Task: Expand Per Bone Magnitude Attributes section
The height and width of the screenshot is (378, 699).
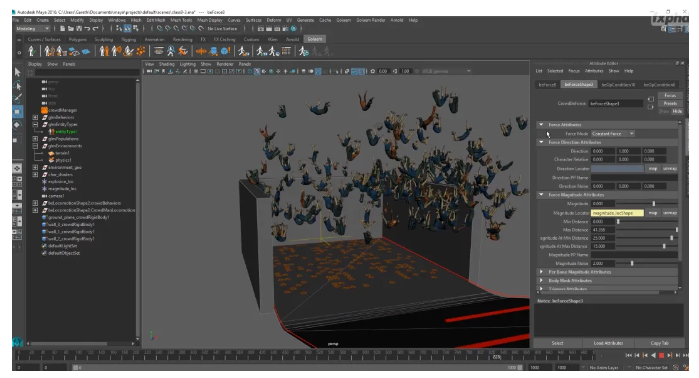Action: (541, 272)
